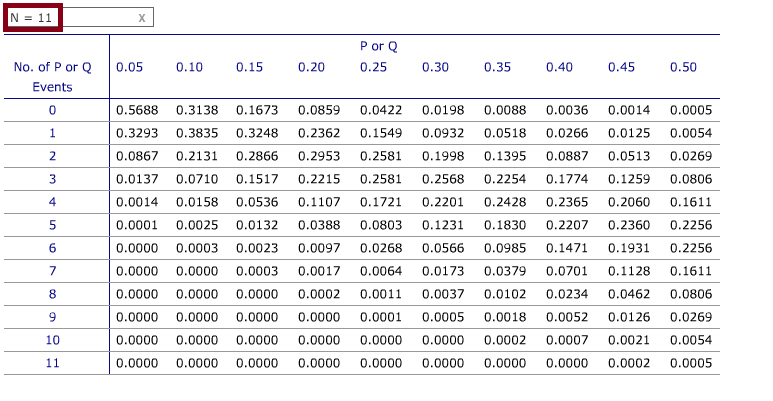Select cell value 0.0088
The image size is (773, 401).
point(505,110)
